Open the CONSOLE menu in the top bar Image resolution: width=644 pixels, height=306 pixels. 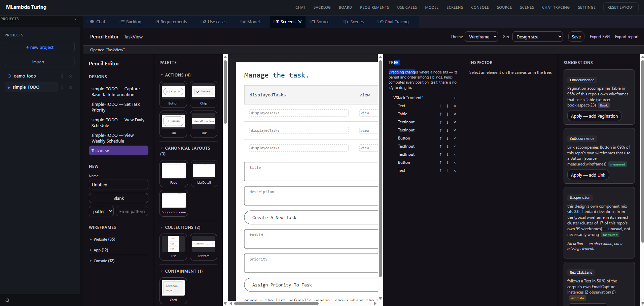pos(480,7)
